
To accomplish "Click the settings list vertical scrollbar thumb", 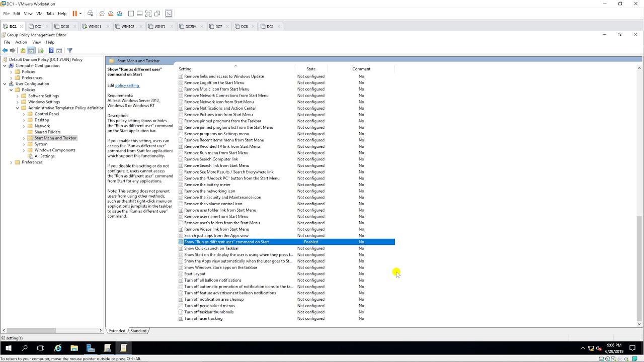I will pos(639,268).
